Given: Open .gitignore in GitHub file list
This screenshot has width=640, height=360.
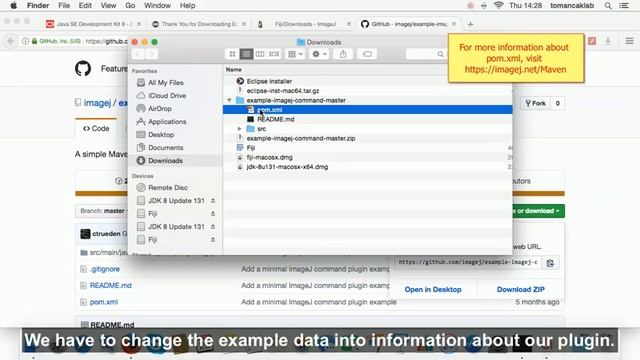Looking at the screenshot, I should 105,269.
